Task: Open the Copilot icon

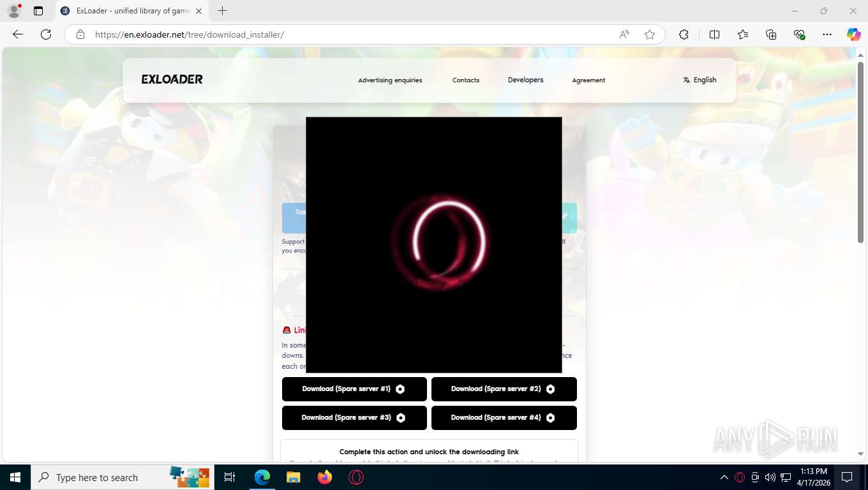Action: (x=854, y=34)
